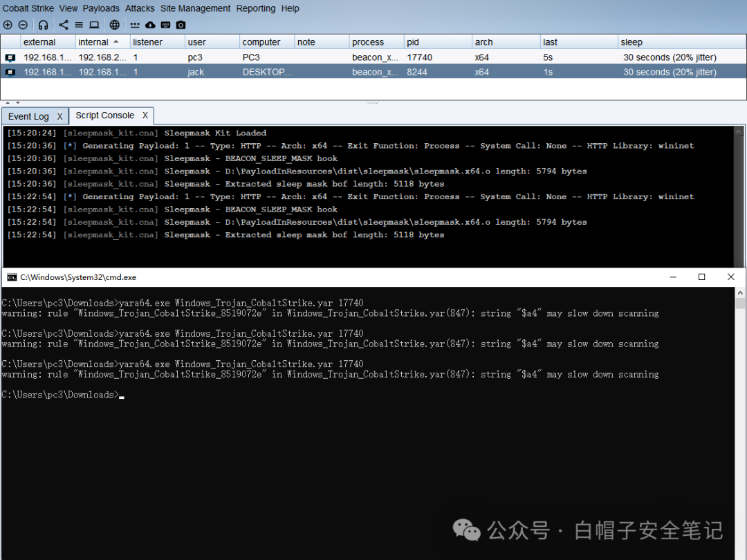The height and width of the screenshot is (560, 747).
Task: Open the View menu
Action: click(x=68, y=8)
